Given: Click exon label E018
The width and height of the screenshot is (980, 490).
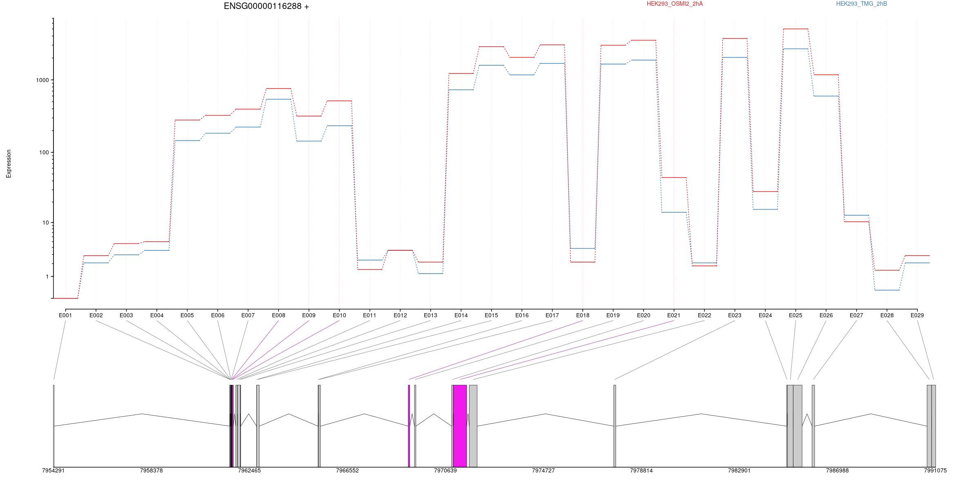Looking at the screenshot, I should coord(583,315).
